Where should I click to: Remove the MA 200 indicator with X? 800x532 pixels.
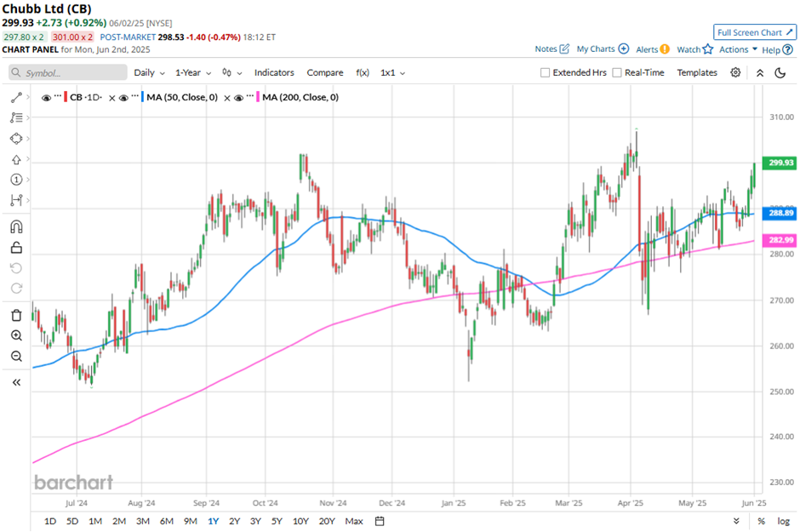click(227, 98)
